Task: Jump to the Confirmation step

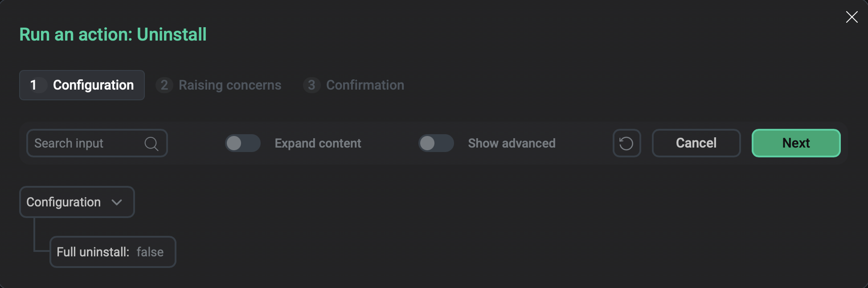Action: 365,85
